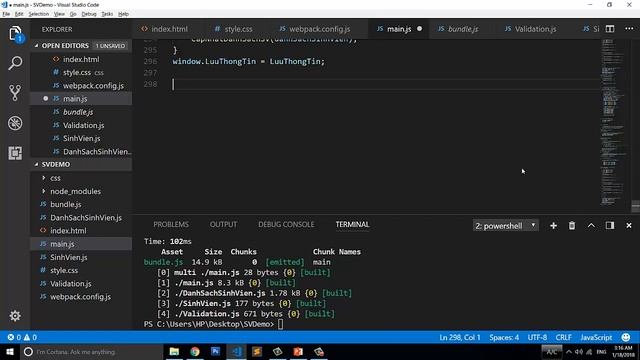Change the language mode JavaScript

(x=596, y=337)
